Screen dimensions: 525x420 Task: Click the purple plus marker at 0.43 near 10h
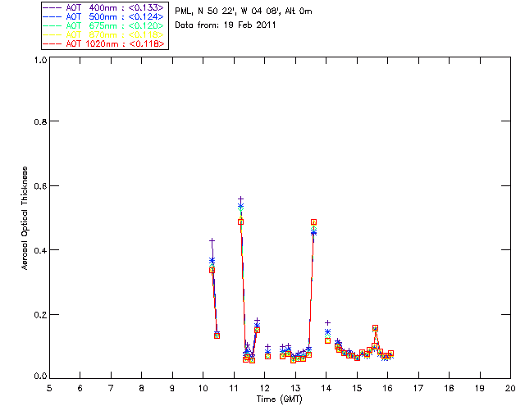212,240
